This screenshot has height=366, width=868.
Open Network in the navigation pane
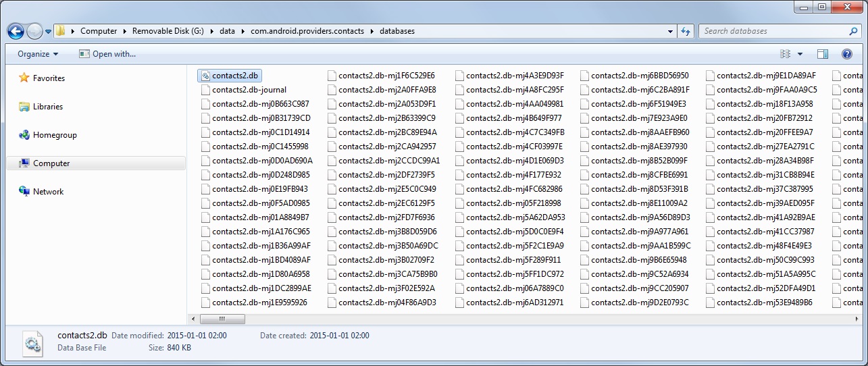click(x=48, y=192)
